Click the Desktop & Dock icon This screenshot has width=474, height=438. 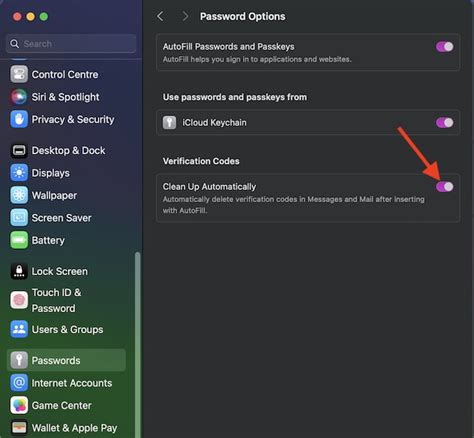pyautogui.click(x=19, y=151)
